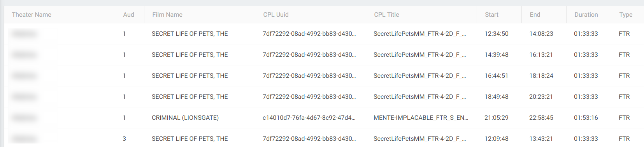Image resolution: width=644 pixels, height=147 pixels.
Task: Select the row starting at 12:34:50
Action: coord(324,34)
